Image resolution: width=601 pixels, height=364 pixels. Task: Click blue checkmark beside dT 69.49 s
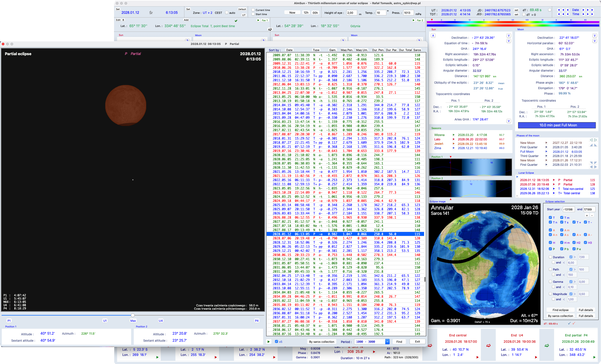point(569,323)
